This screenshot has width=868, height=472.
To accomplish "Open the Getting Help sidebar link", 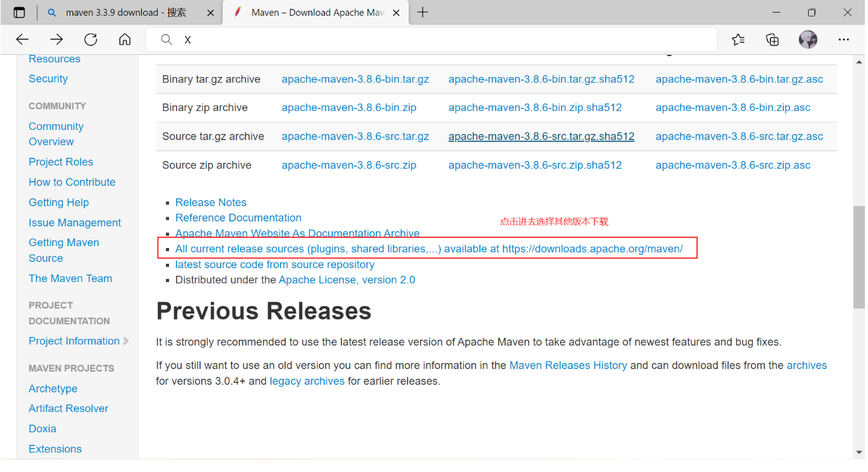I will (x=59, y=203).
